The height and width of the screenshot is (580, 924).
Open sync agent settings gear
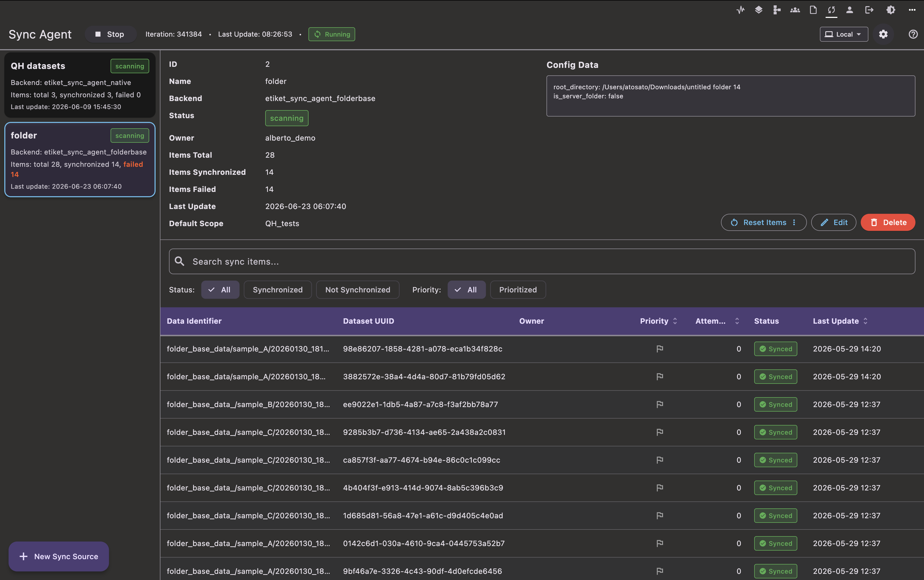[x=883, y=34]
